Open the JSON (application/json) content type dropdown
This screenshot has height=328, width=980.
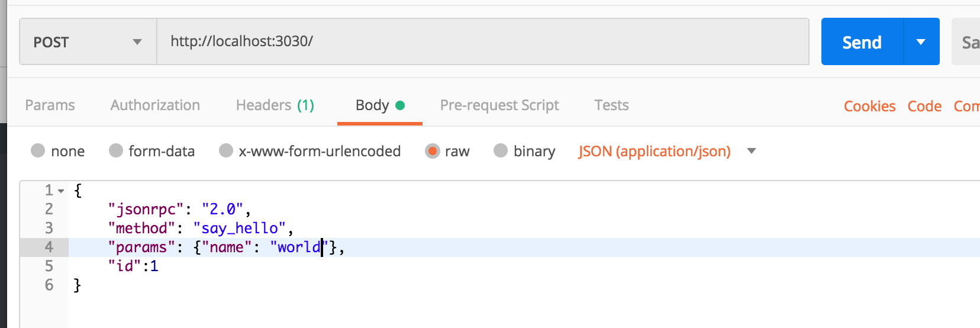pos(666,152)
